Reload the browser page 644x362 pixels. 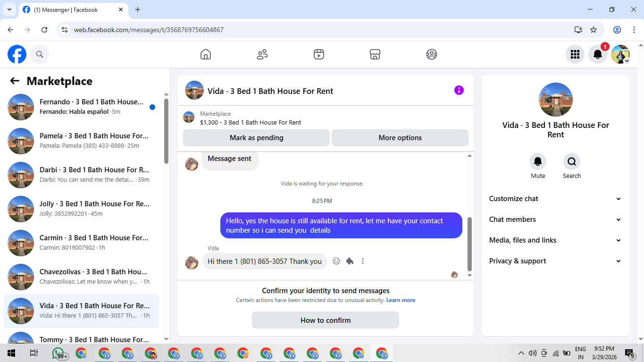(44, 30)
